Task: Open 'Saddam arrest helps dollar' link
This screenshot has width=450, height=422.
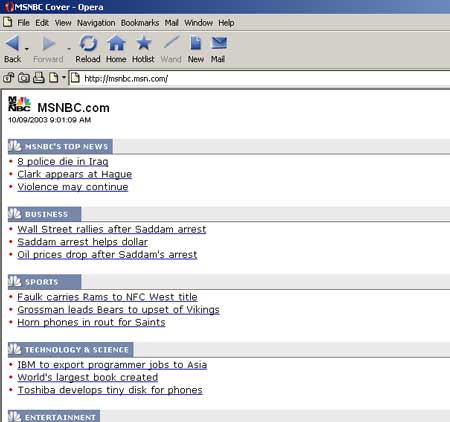Action: point(82,242)
